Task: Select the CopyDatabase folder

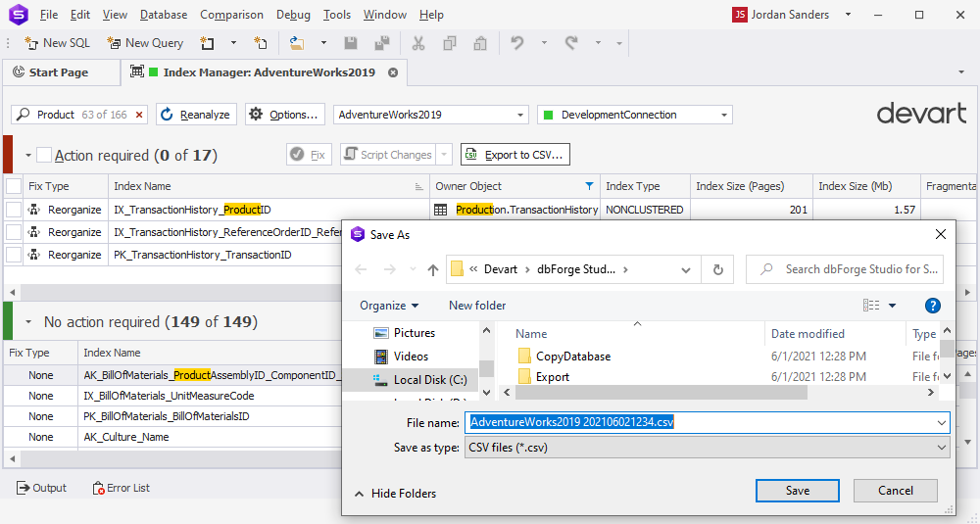Action: (x=564, y=357)
